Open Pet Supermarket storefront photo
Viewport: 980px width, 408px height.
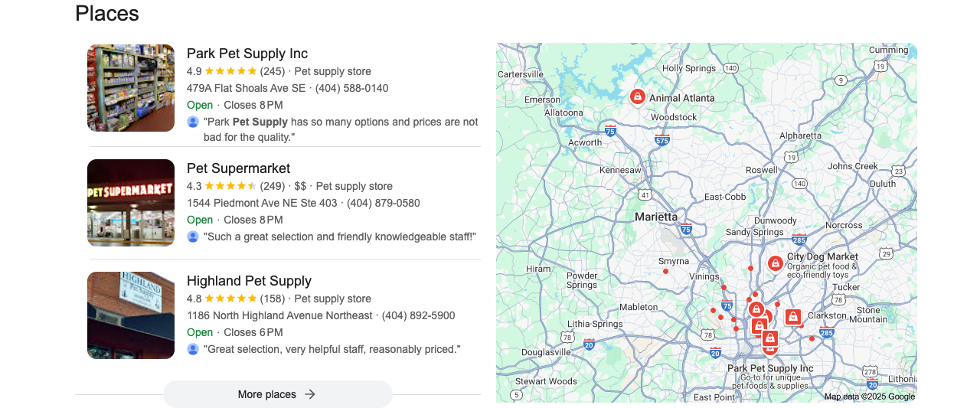[131, 203]
